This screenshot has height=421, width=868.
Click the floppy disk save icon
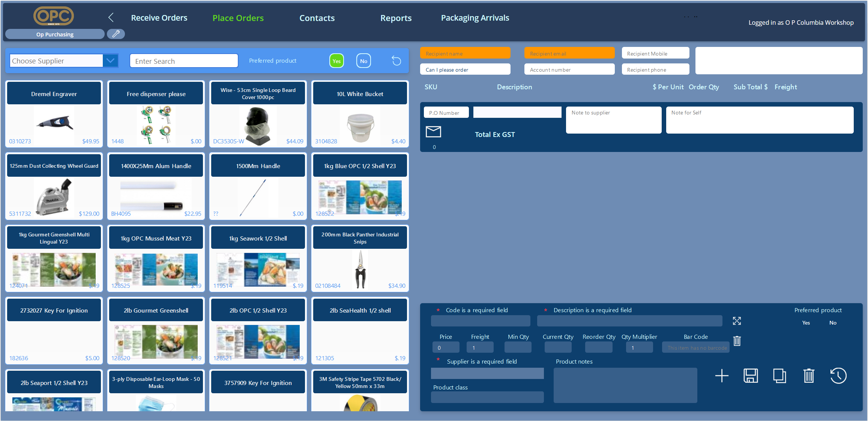[751, 376]
